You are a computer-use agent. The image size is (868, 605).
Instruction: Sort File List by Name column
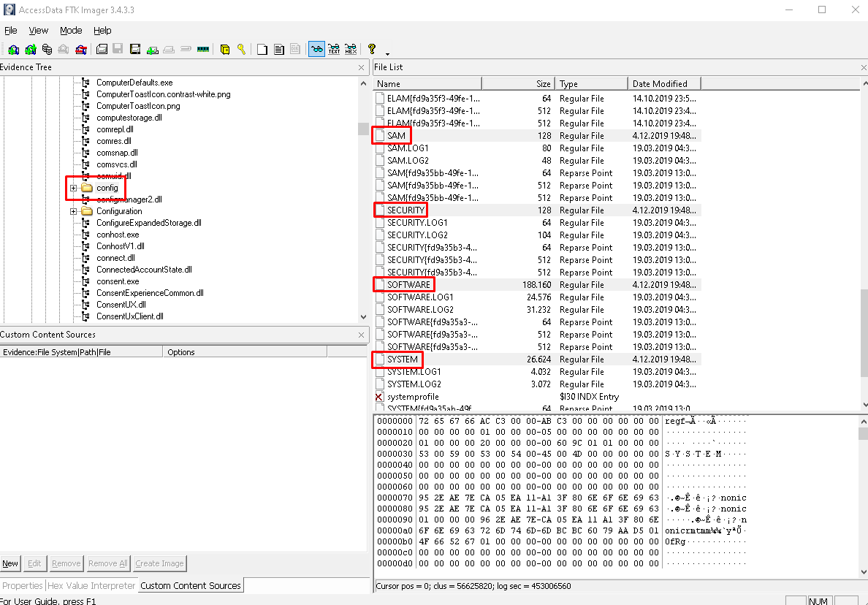(428, 83)
